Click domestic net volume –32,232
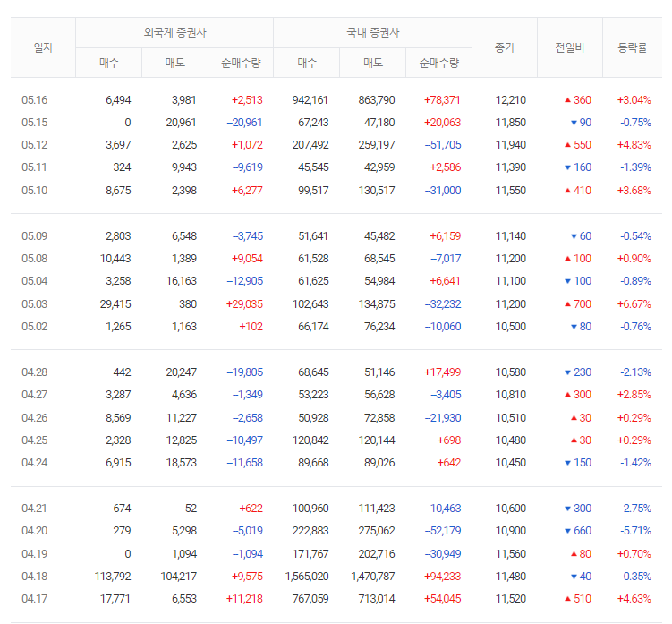672x624 pixels. [443, 303]
